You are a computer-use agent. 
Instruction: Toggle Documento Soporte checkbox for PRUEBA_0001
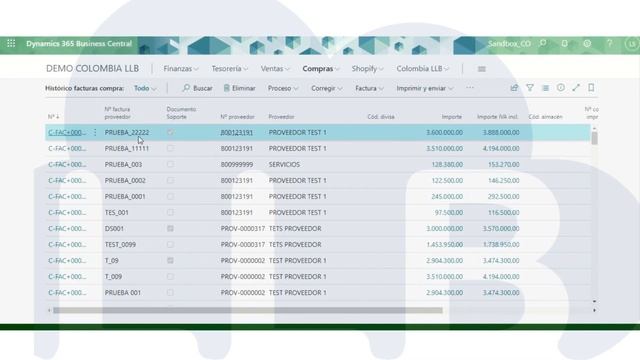(170, 196)
